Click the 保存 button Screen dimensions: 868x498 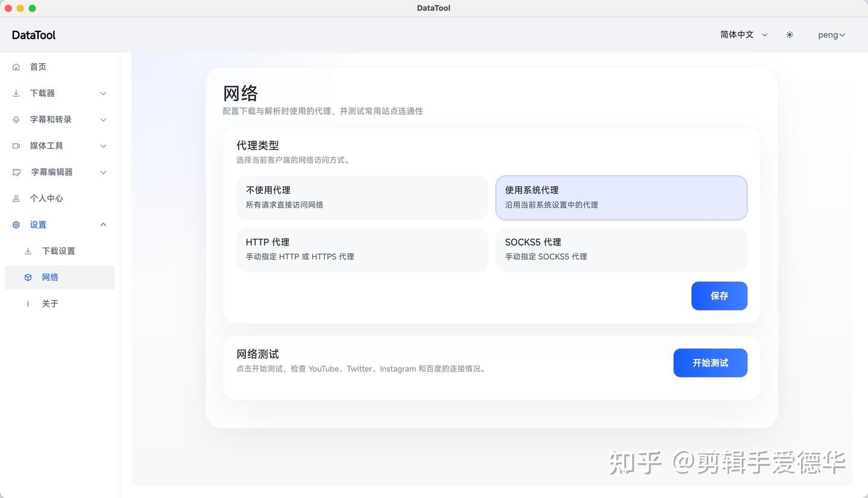click(719, 296)
